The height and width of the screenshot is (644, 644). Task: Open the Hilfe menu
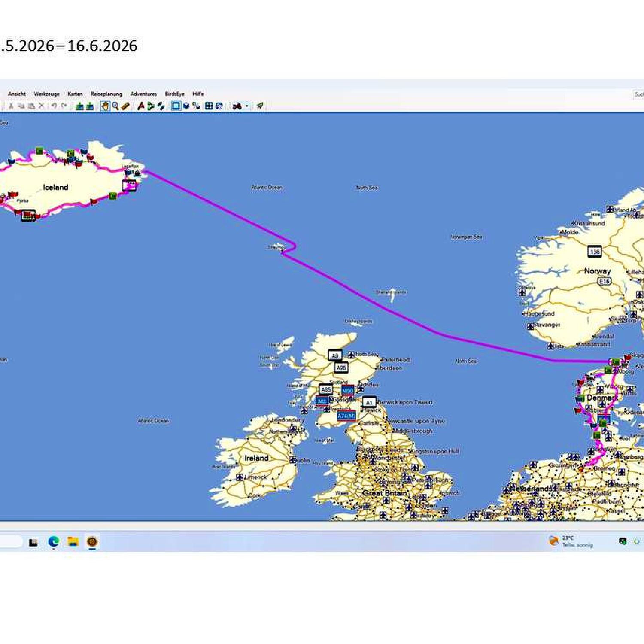tap(198, 94)
